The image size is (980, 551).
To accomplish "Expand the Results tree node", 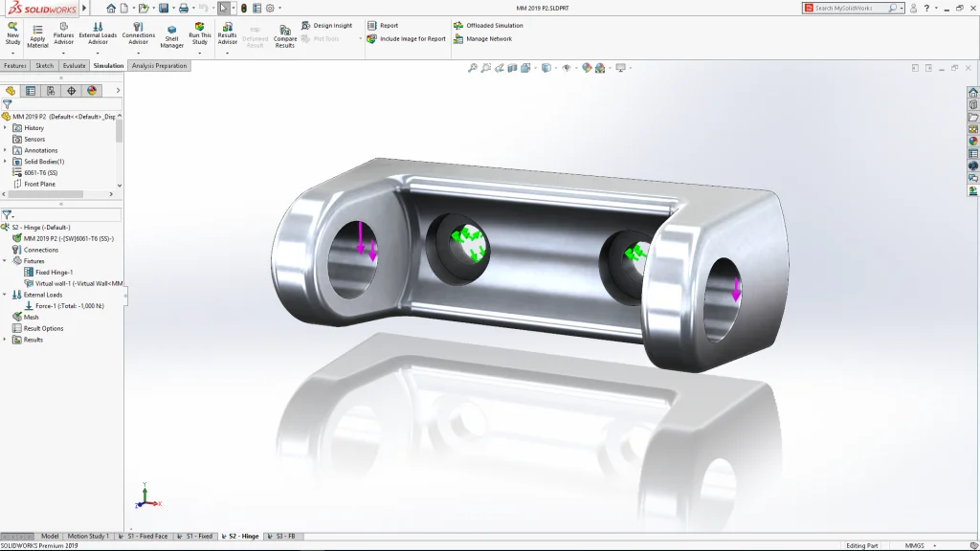I will [5, 340].
